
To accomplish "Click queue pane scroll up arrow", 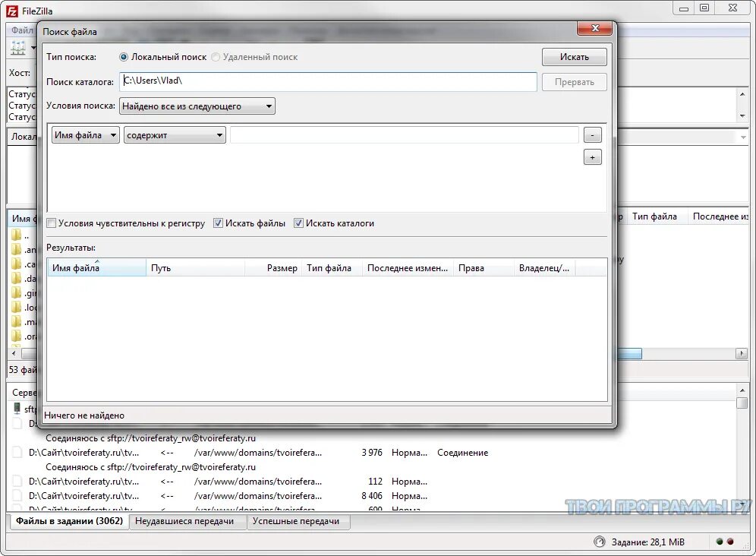I will [x=742, y=390].
